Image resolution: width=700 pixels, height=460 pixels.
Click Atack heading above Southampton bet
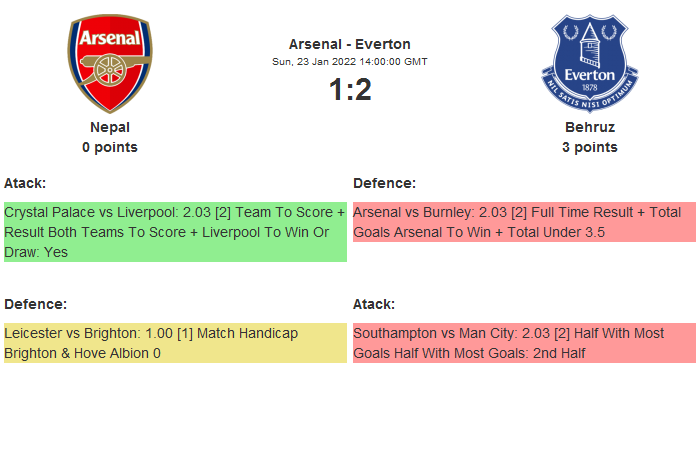[374, 304]
